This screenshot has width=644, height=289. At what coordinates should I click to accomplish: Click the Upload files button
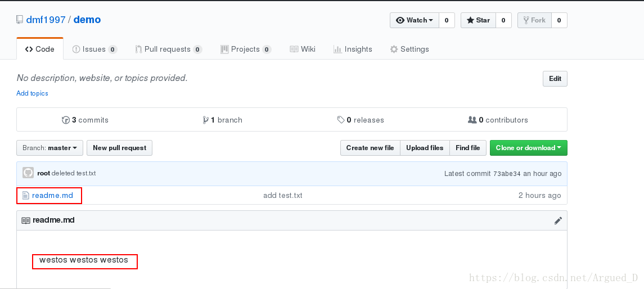tap(425, 148)
